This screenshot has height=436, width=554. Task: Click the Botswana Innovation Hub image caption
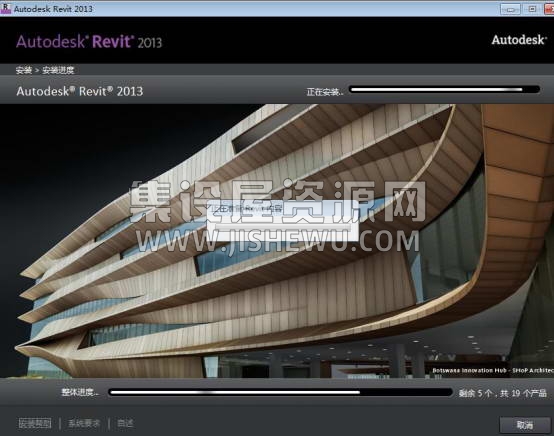pos(493,370)
